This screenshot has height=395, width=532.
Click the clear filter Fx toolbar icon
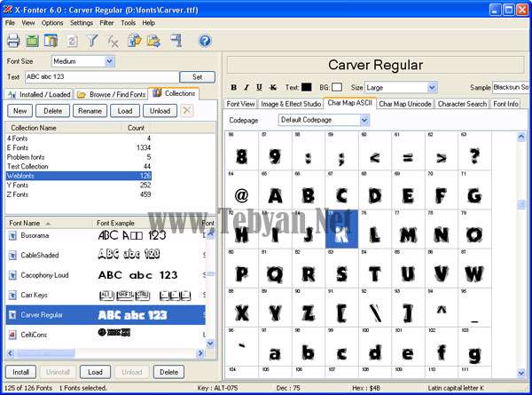click(113, 42)
